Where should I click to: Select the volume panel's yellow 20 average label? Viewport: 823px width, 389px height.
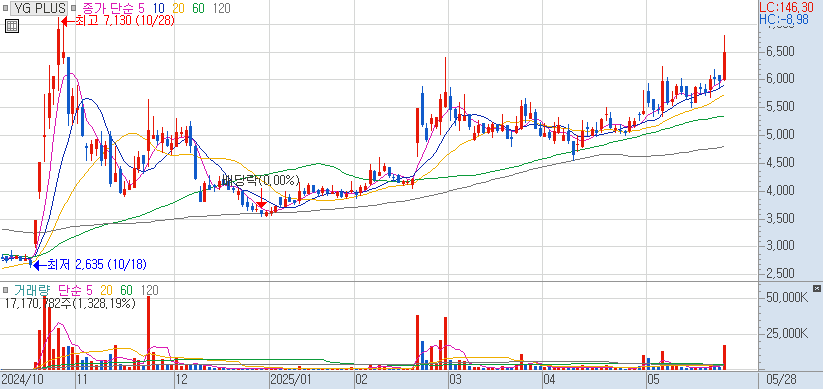click(x=107, y=290)
